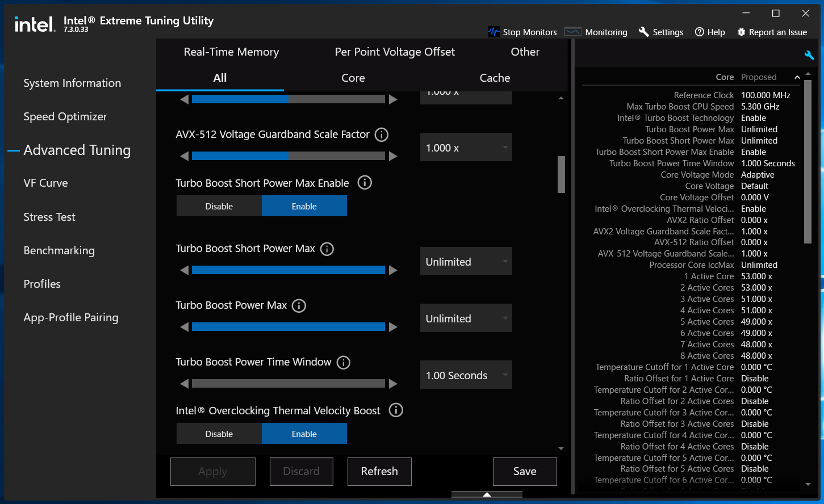
Task: Click the Intel logo
Action: [x=34, y=24]
